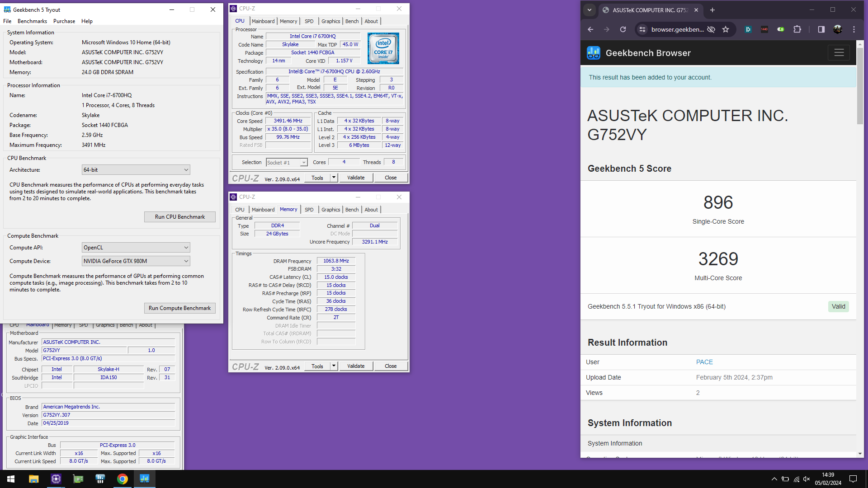The height and width of the screenshot is (488, 868).
Task: Open the Geekbench Help menu
Action: 87,21
